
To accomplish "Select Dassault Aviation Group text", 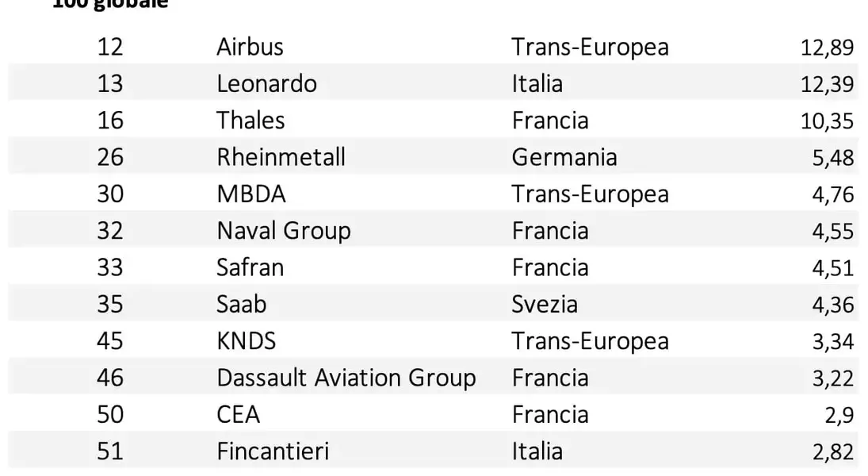I will click(346, 378).
